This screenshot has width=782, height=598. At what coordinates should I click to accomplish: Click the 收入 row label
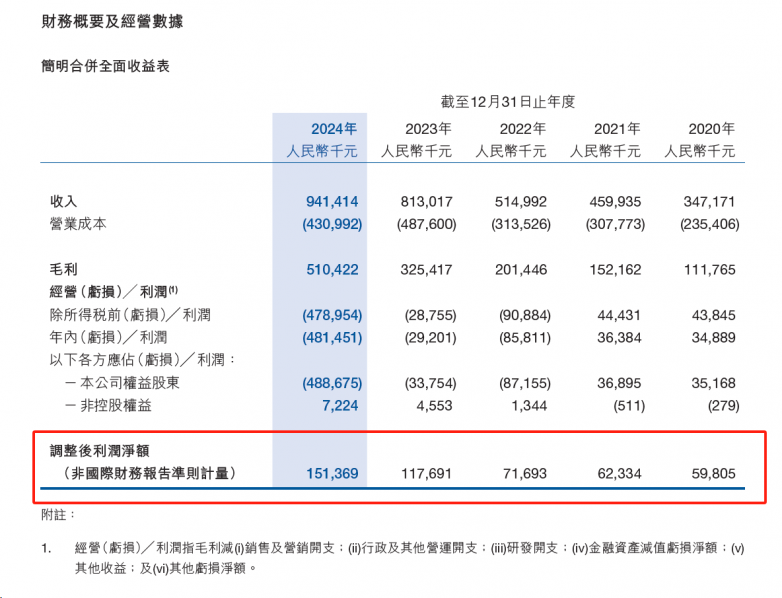[x=64, y=201]
